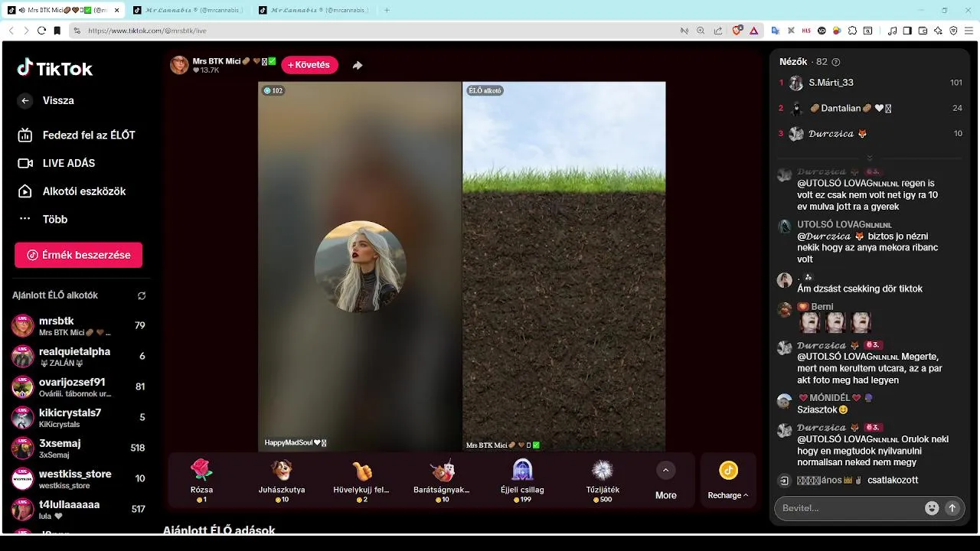The image size is (980, 551).
Task: Open Leo AI sparkle icon
Action: click(938, 31)
